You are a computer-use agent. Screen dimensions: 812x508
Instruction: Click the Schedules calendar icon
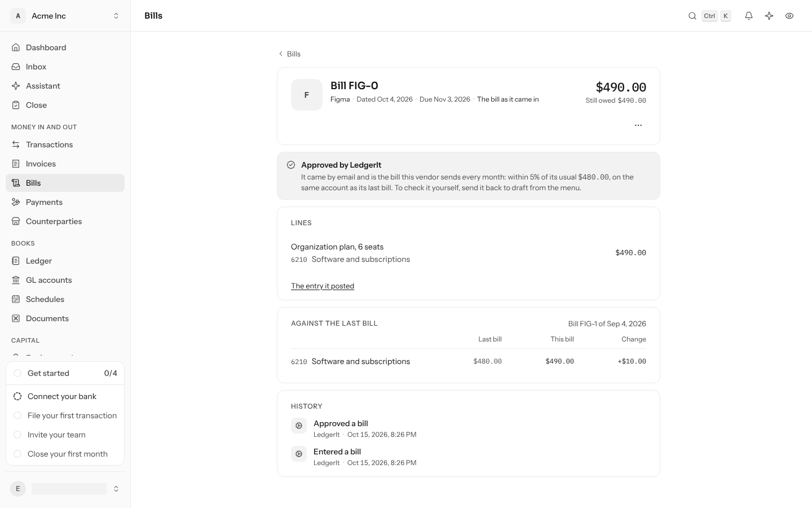(x=16, y=299)
